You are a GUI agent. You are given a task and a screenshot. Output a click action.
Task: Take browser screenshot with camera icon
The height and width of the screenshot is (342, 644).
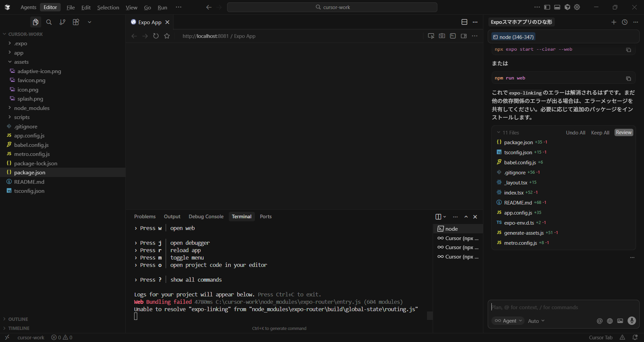pyautogui.click(x=442, y=36)
